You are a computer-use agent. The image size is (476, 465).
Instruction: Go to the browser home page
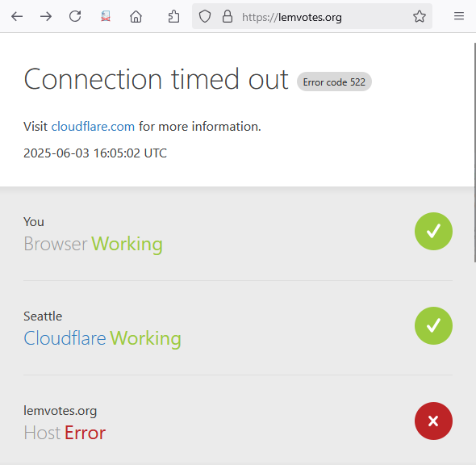[x=136, y=16]
